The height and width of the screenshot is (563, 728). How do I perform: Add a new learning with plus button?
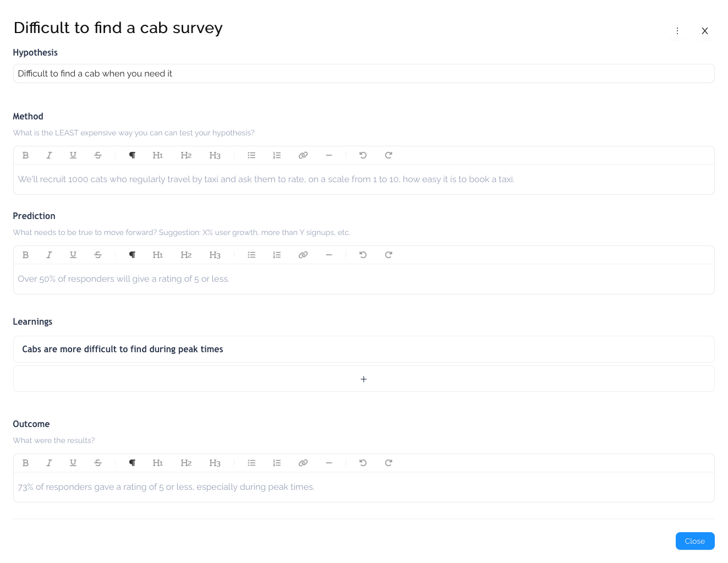364,379
